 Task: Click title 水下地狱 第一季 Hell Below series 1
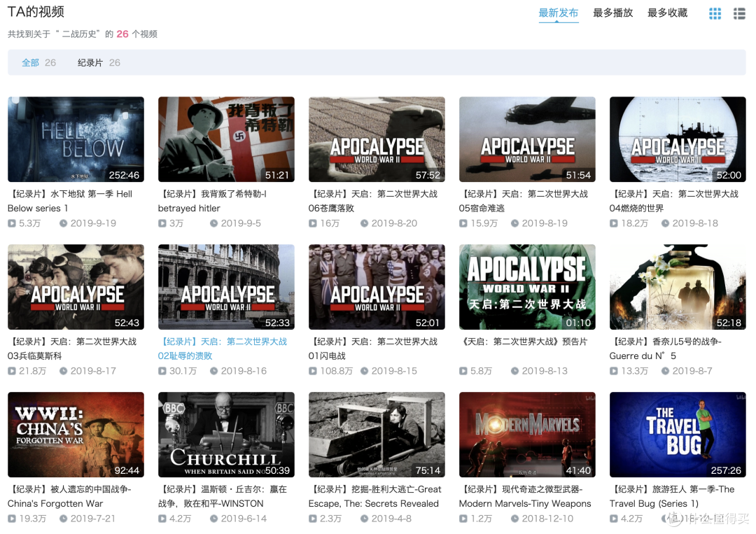coord(70,201)
